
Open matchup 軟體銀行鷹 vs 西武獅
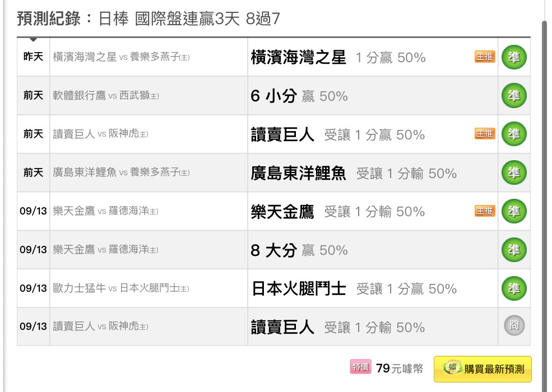pyautogui.click(x=106, y=95)
